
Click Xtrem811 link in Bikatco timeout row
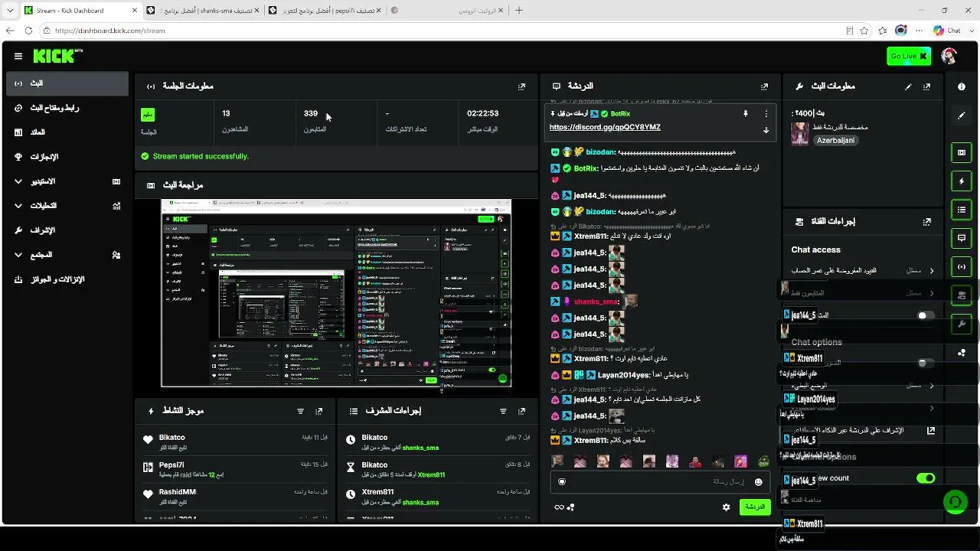tap(431, 475)
